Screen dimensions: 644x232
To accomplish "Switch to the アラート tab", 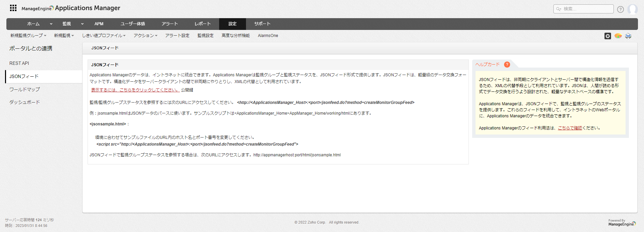I will pyautogui.click(x=169, y=24).
